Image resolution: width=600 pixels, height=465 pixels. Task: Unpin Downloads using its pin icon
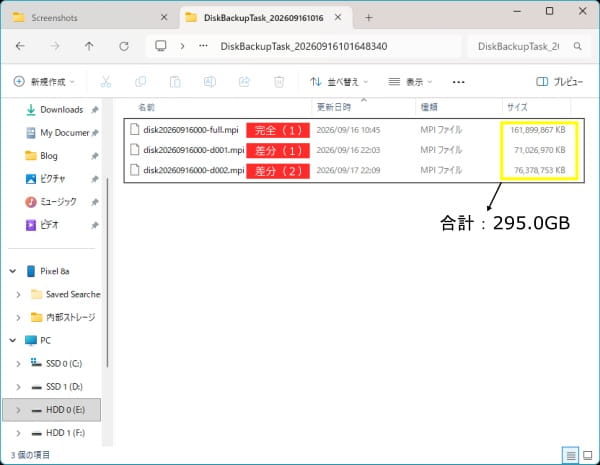click(x=95, y=110)
